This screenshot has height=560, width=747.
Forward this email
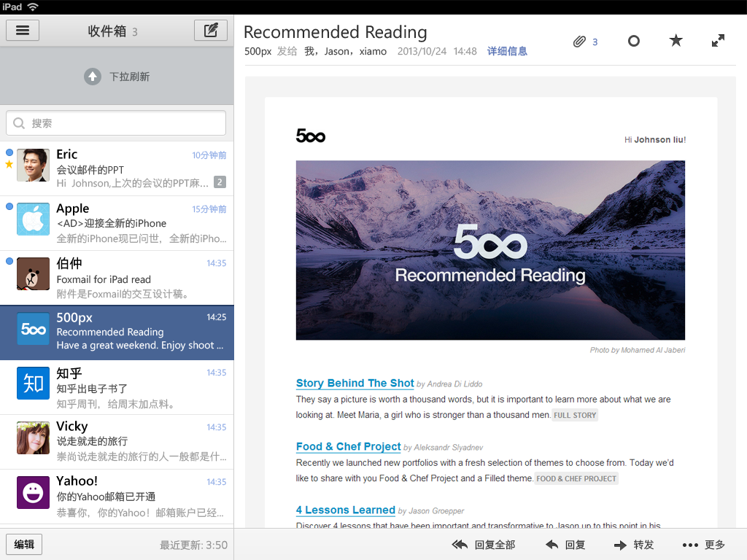point(634,545)
